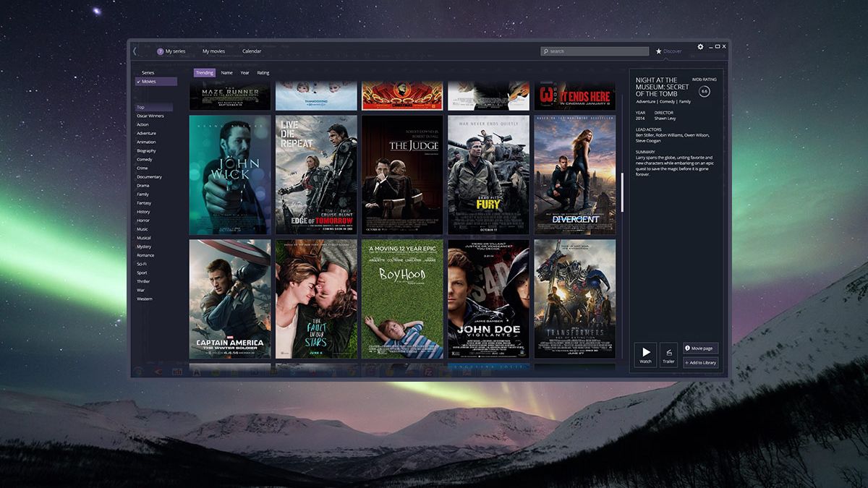Open the settings gear icon

tap(699, 46)
